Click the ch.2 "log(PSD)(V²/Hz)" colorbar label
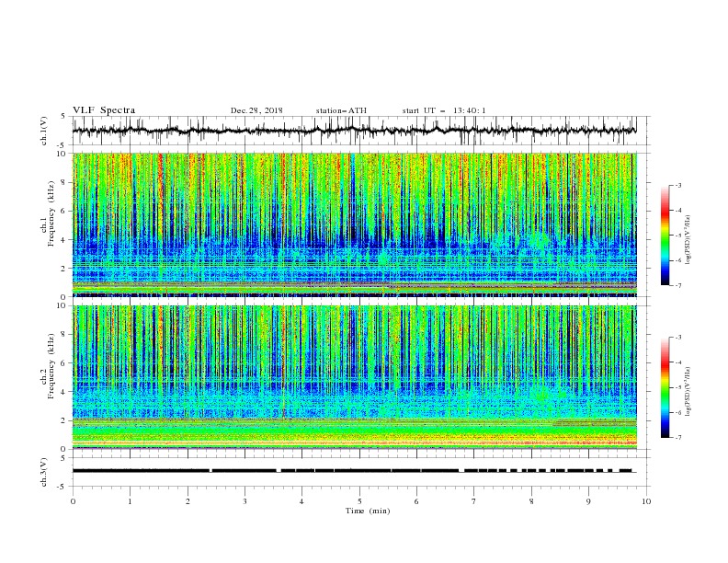The height and width of the screenshot is (563, 728). click(688, 392)
